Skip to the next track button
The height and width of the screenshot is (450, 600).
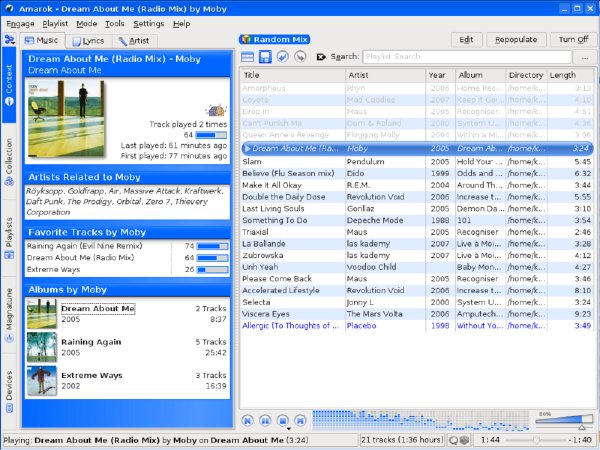[x=301, y=421]
